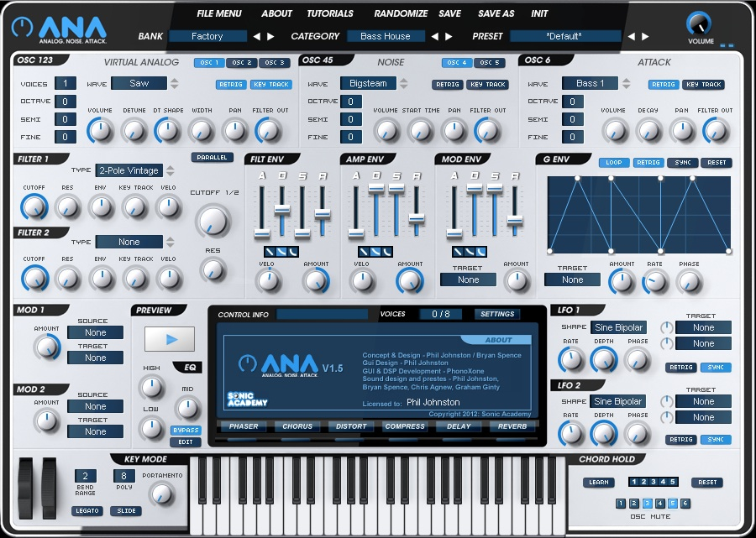
Task: Click the OSC 123 Width knob
Action: pos(201,131)
